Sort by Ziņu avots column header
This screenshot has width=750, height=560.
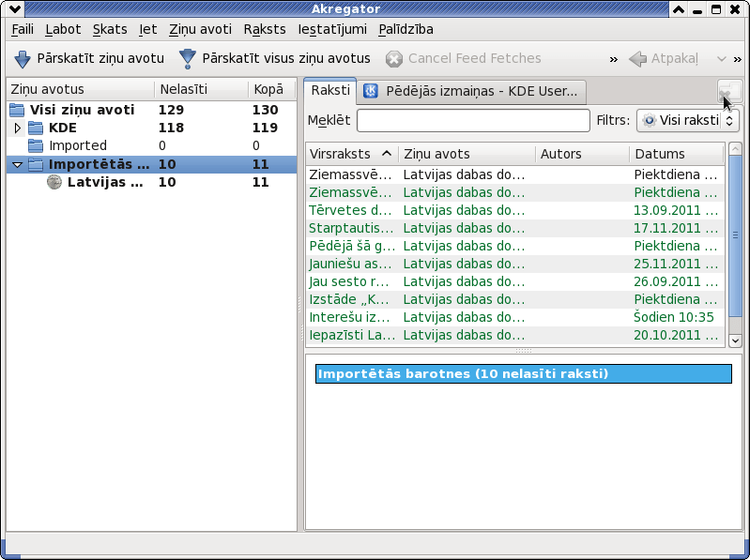(467, 154)
